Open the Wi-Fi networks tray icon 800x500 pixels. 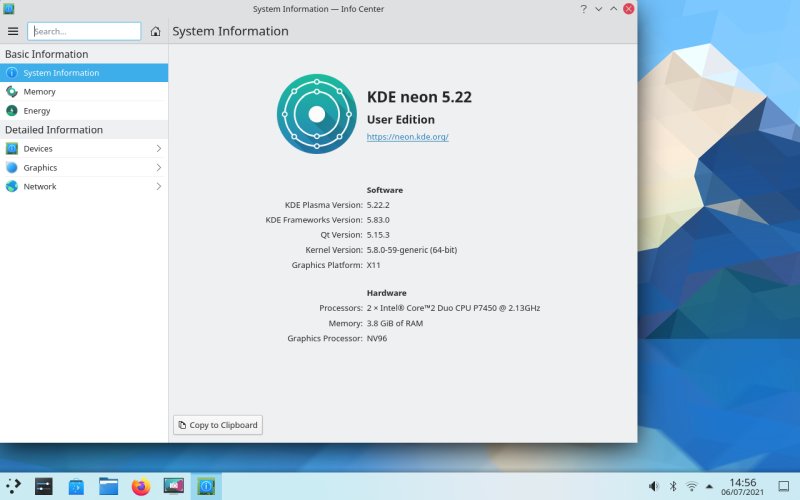[691, 486]
